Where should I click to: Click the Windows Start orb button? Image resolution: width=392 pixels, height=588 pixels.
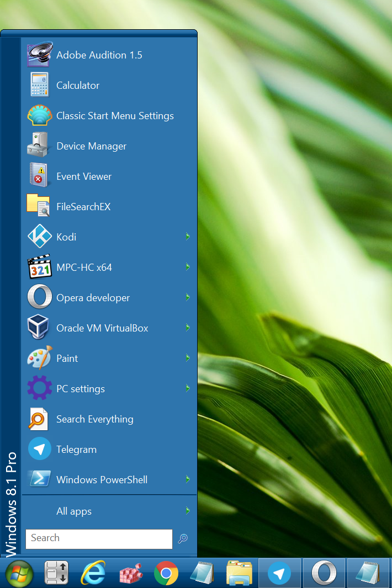19,574
